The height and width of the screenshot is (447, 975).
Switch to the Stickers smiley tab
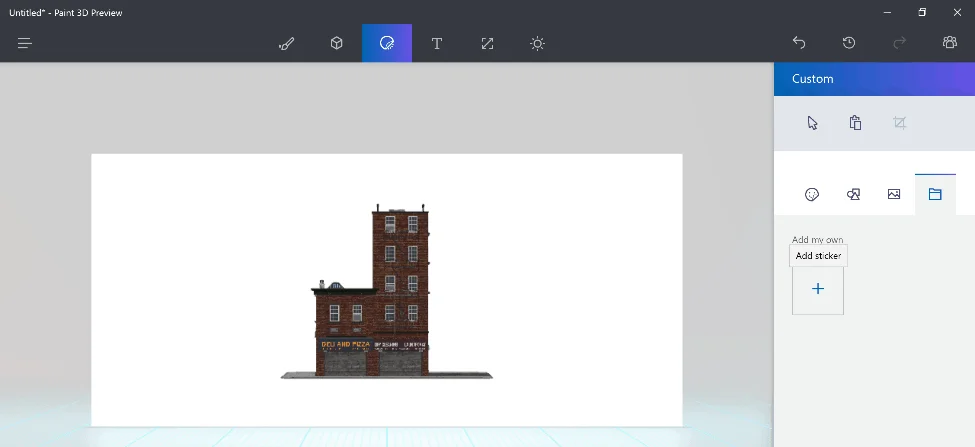pyautogui.click(x=811, y=195)
